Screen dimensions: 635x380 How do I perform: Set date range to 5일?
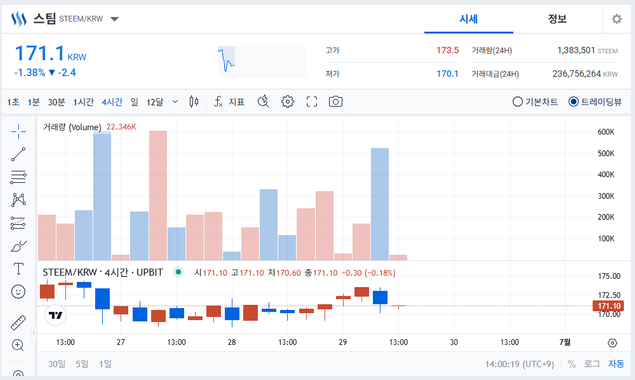(82, 364)
